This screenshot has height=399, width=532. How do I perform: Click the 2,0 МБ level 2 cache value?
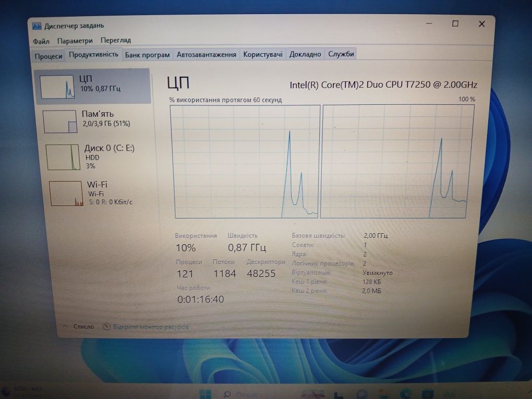point(371,291)
